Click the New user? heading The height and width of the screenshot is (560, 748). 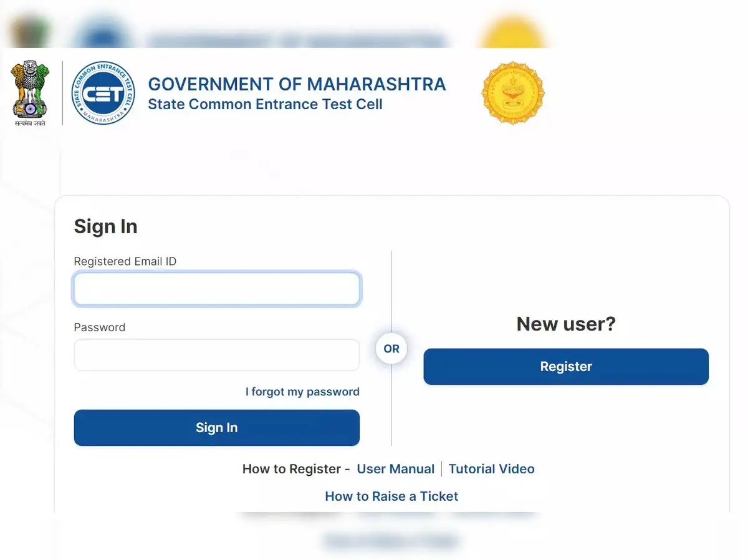tap(566, 324)
